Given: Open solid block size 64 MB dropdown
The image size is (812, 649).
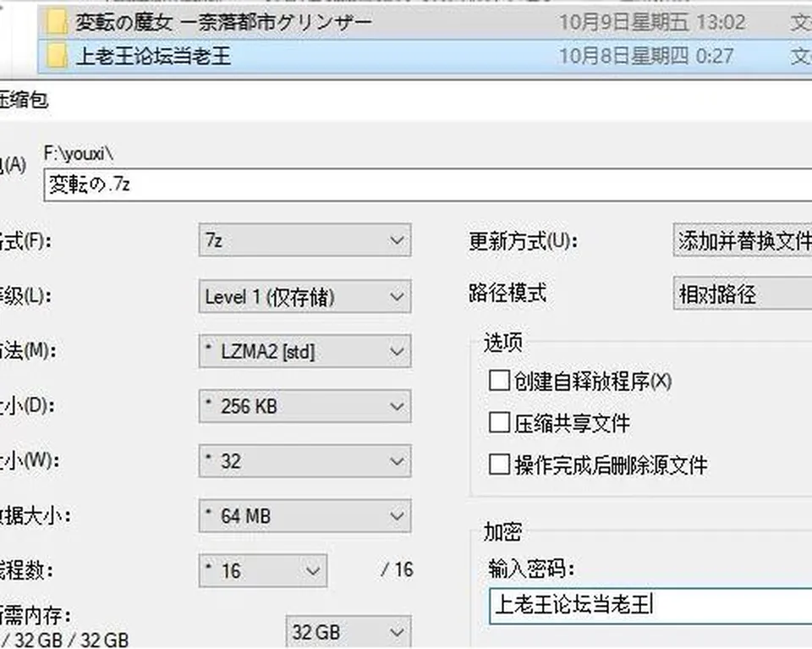Looking at the screenshot, I should [x=305, y=516].
